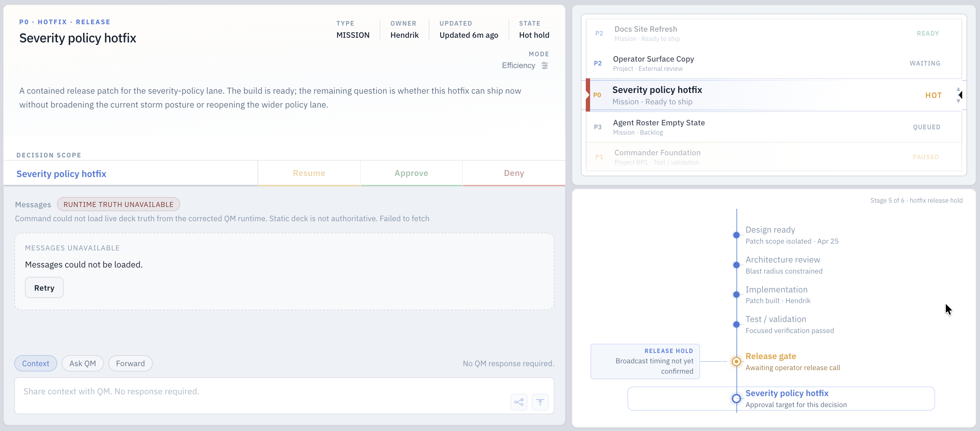Click the Design ready timeline dot
The width and height of the screenshot is (980, 431).
point(736,235)
